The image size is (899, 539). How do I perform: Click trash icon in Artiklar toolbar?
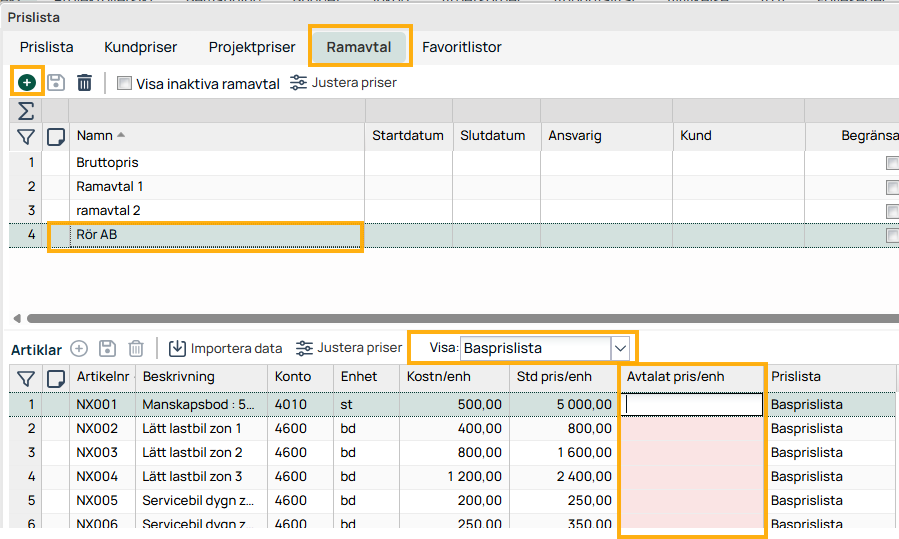point(136,349)
